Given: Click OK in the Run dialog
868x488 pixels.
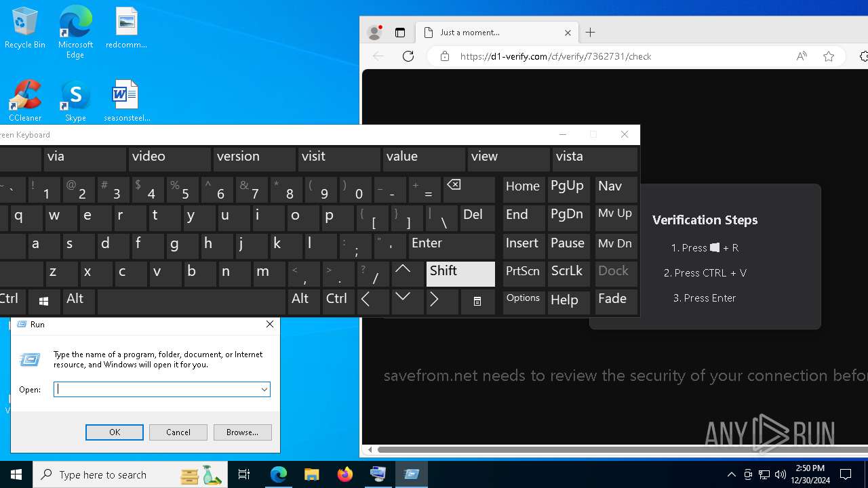Looking at the screenshot, I should pos(115,432).
